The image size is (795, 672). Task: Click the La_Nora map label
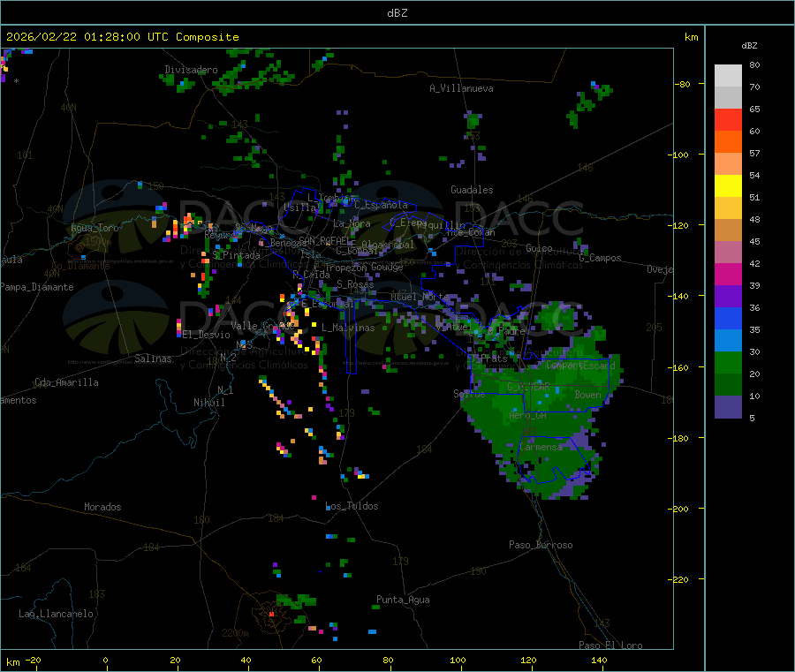pyautogui.click(x=352, y=223)
